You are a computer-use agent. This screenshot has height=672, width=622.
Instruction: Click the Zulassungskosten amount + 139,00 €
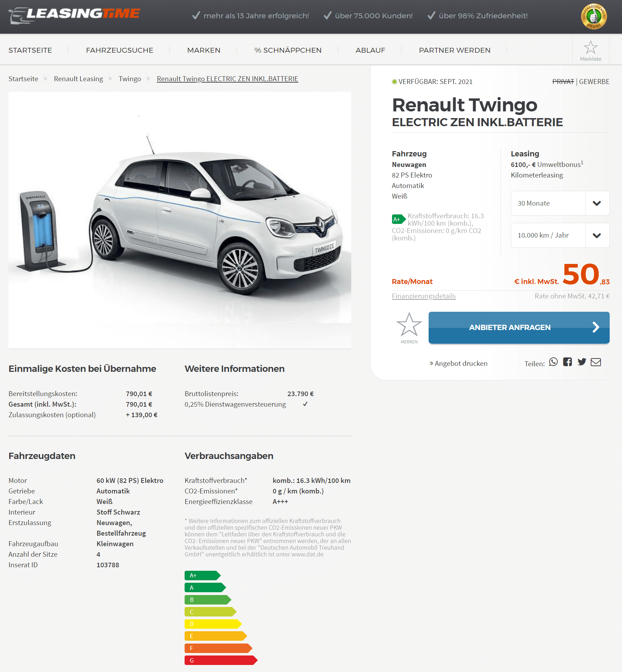(142, 415)
